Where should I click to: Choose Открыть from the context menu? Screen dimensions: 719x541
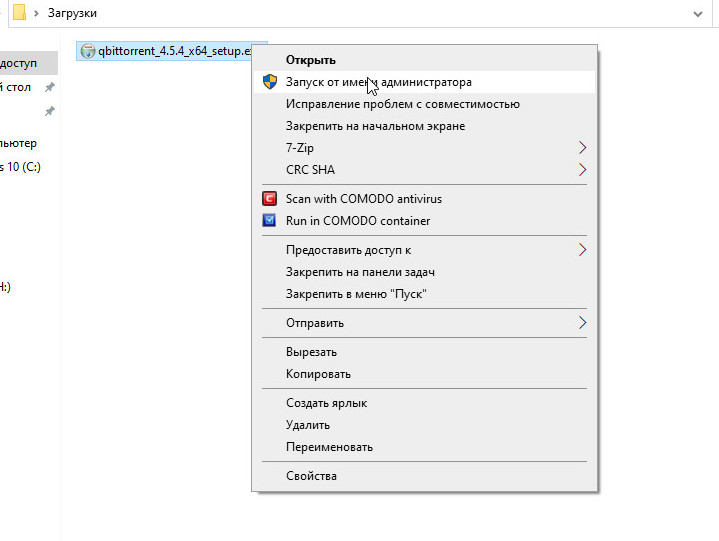(310, 60)
